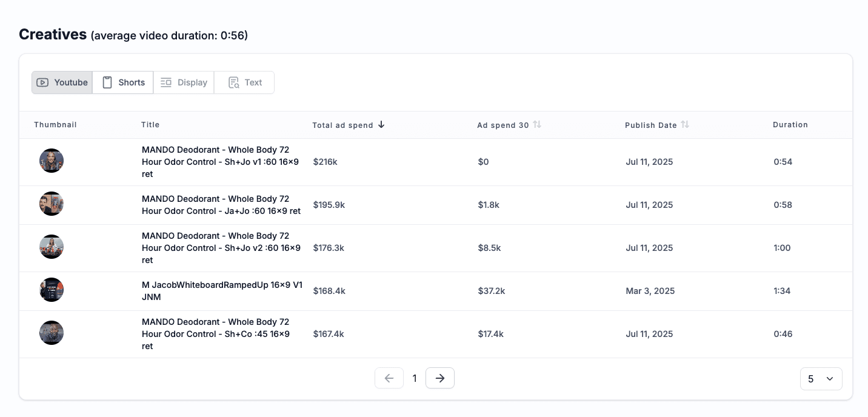
Task: Open the rows-per-page dropdown showing 5
Action: pyautogui.click(x=821, y=379)
